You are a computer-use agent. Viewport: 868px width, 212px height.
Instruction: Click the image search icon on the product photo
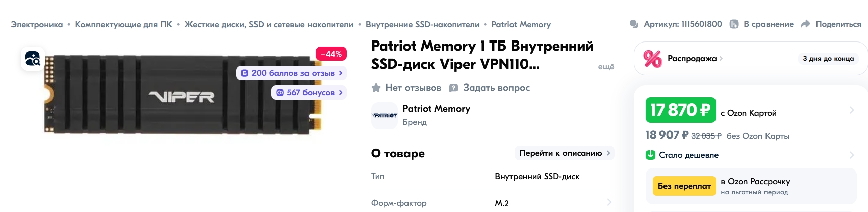[x=33, y=59]
